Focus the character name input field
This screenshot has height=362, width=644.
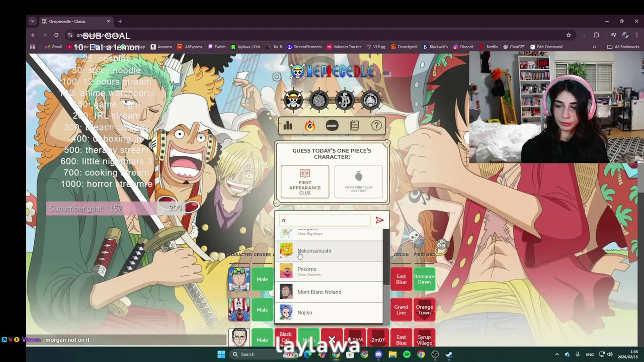coord(325,220)
